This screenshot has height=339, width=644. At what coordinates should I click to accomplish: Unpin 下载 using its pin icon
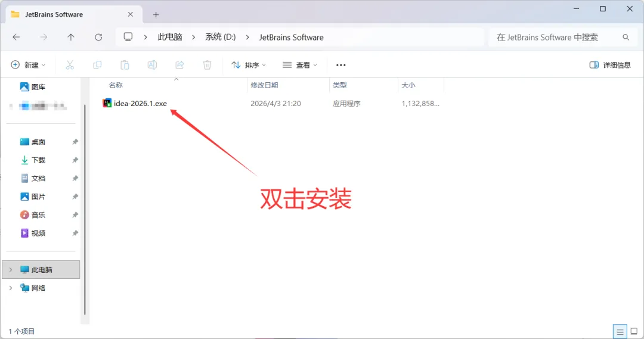click(x=75, y=160)
